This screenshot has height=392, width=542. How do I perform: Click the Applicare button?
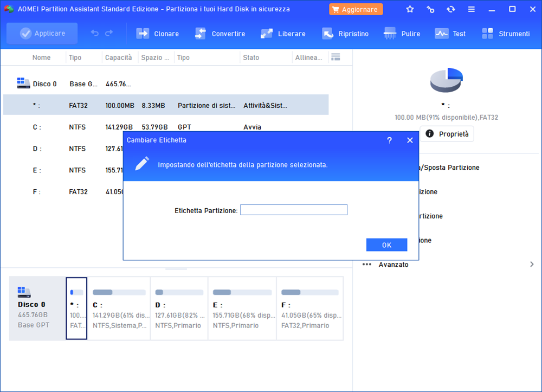click(42, 34)
